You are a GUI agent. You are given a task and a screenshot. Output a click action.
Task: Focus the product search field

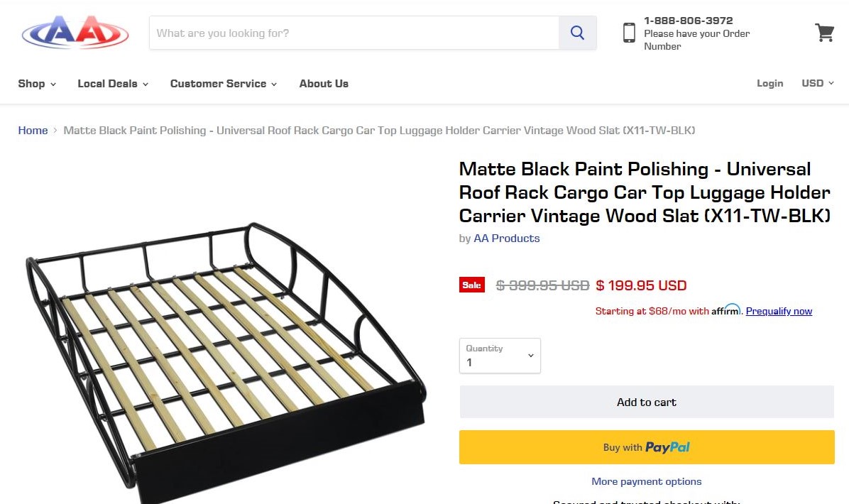click(x=354, y=33)
